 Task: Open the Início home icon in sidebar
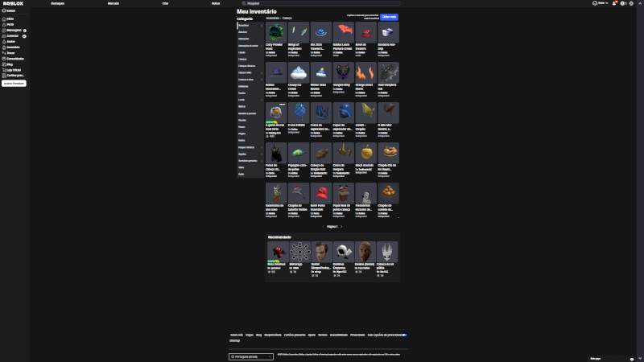(4, 19)
